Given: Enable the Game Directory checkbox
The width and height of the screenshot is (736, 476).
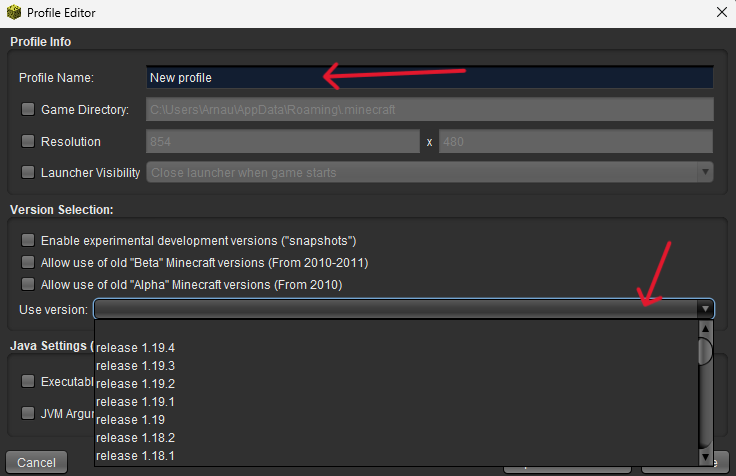Looking at the screenshot, I should click(28, 110).
